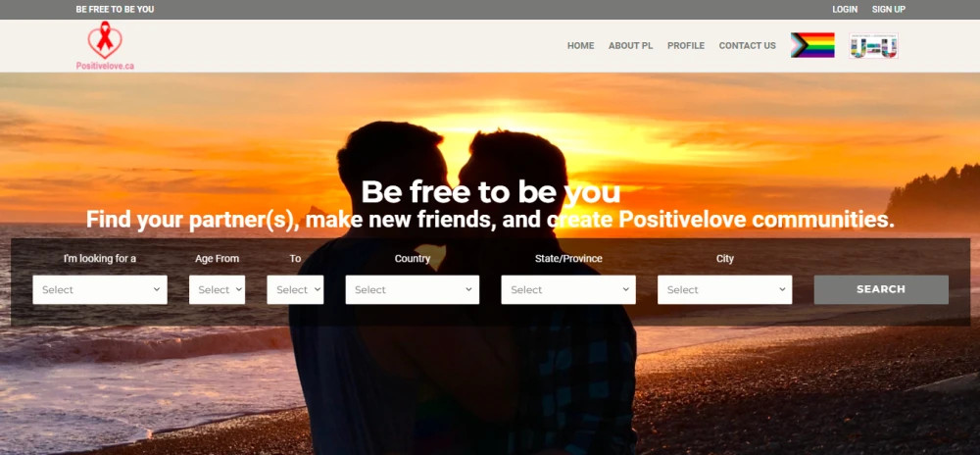Open the City select dropdown
980x455 pixels.
point(724,290)
